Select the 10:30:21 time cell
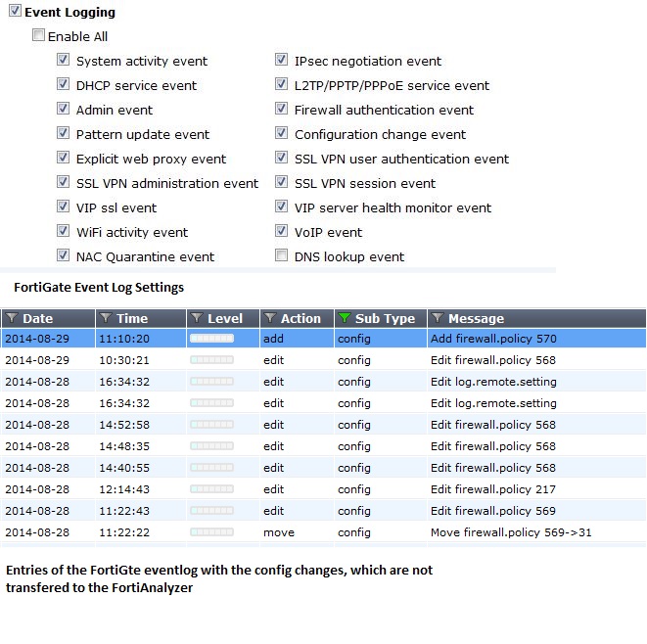Viewport: 647px width, 644px height. click(x=124, y=360)
